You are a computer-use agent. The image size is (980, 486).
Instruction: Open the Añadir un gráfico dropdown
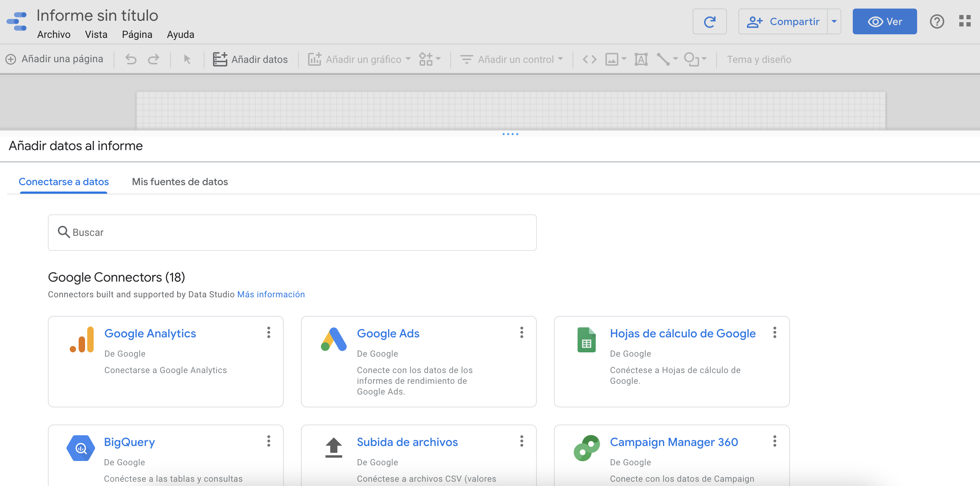tap(359, 59)
